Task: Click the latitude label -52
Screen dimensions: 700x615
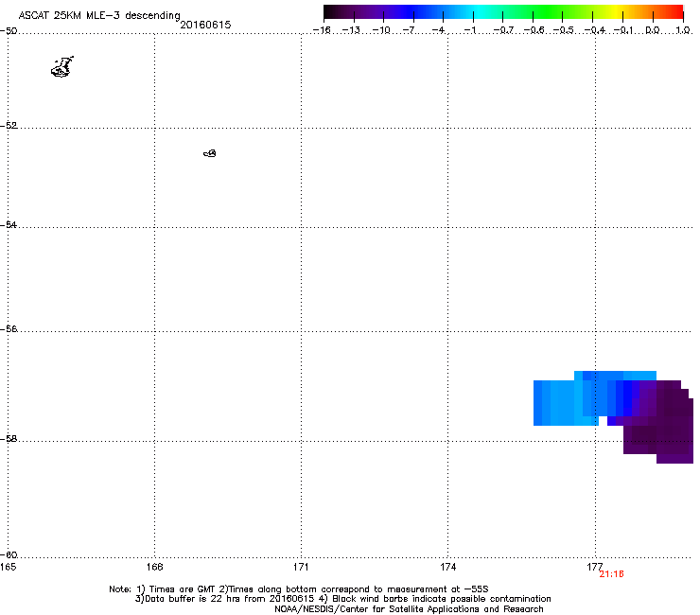Action: click(9, 126)
